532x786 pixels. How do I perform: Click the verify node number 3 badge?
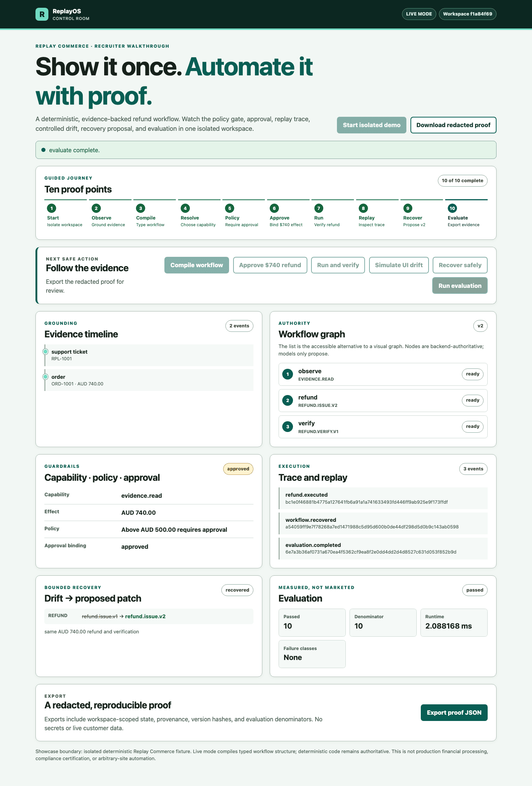click(288, 427)
